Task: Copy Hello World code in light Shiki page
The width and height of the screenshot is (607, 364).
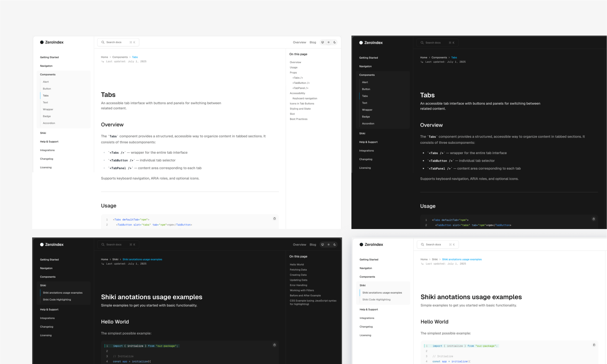Action: coord(594,345)
